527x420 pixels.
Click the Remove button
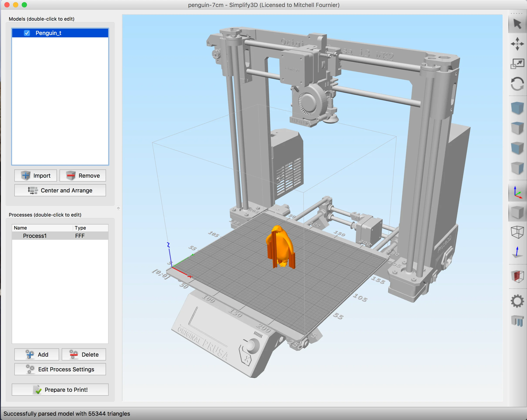click(x=83, y=175)
